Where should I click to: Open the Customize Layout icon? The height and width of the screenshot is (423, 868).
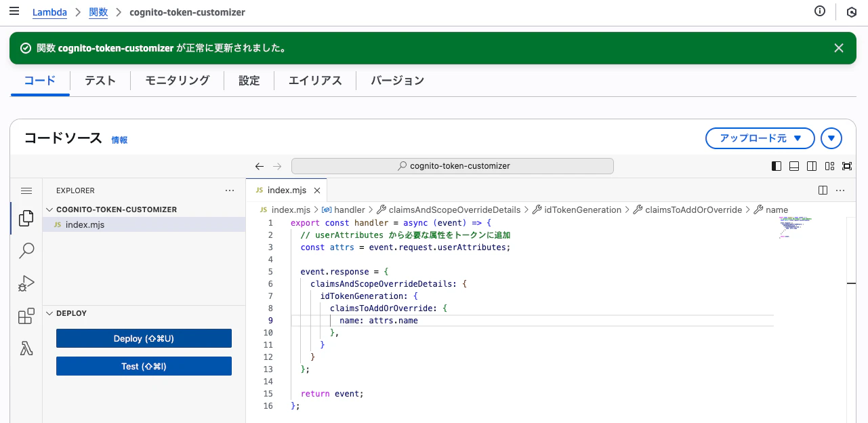[829, 166]
